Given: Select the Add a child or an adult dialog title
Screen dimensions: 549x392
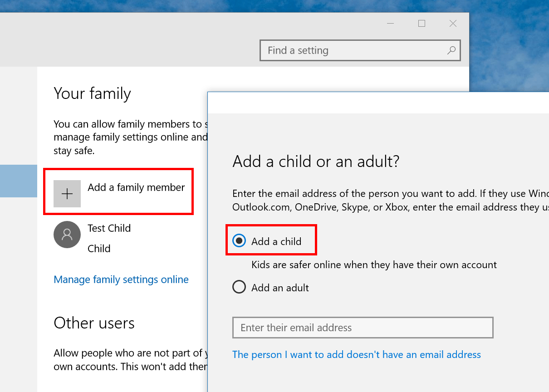Looking at the screenshot, I should click(316, 162).
